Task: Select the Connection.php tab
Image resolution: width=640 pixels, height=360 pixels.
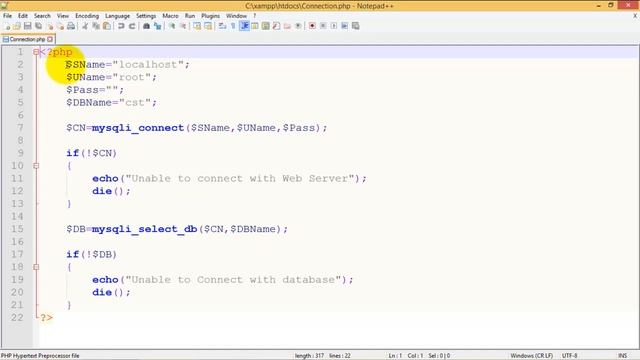Action: (x=27, y=39)
